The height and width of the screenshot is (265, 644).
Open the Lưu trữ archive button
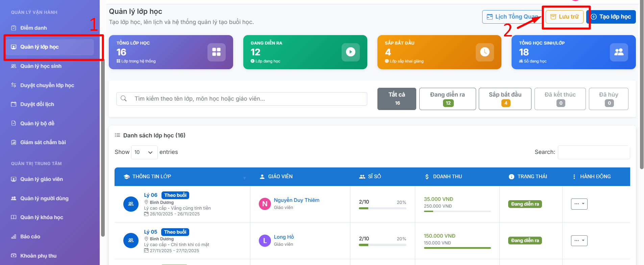pyautogui.click(x=565, y=17)
